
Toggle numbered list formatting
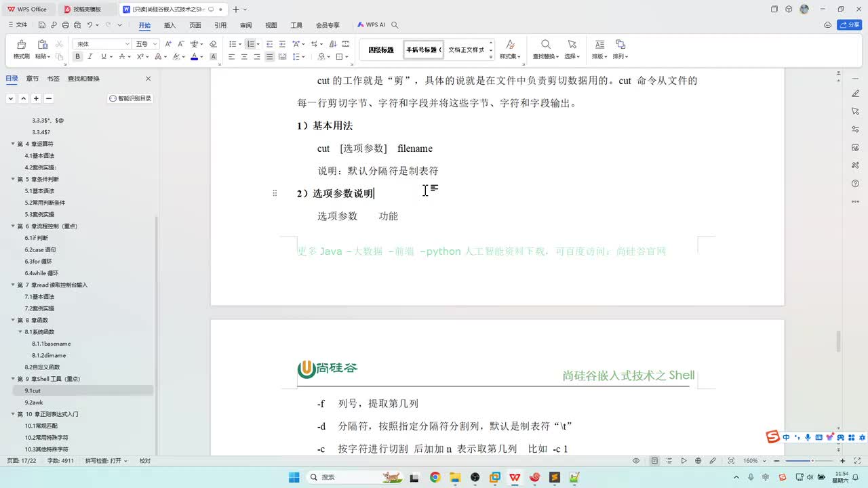click(x=250, y=44)
